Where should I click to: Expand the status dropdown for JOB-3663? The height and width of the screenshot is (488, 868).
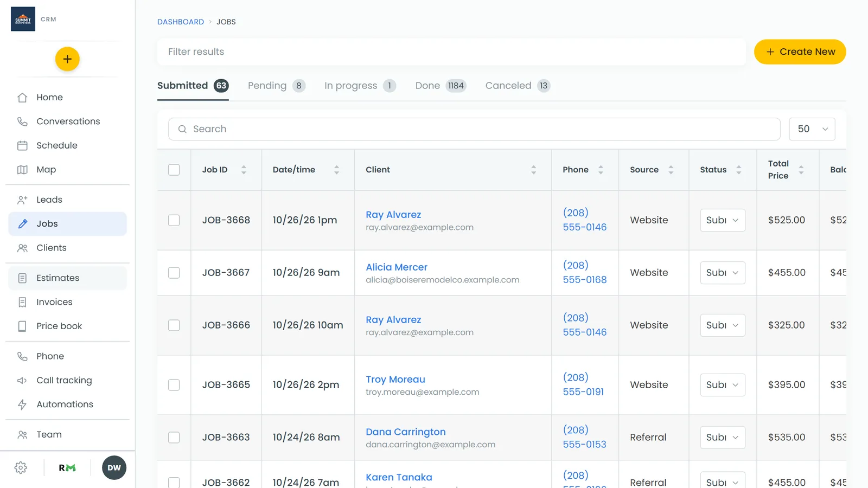coord(723,438)
